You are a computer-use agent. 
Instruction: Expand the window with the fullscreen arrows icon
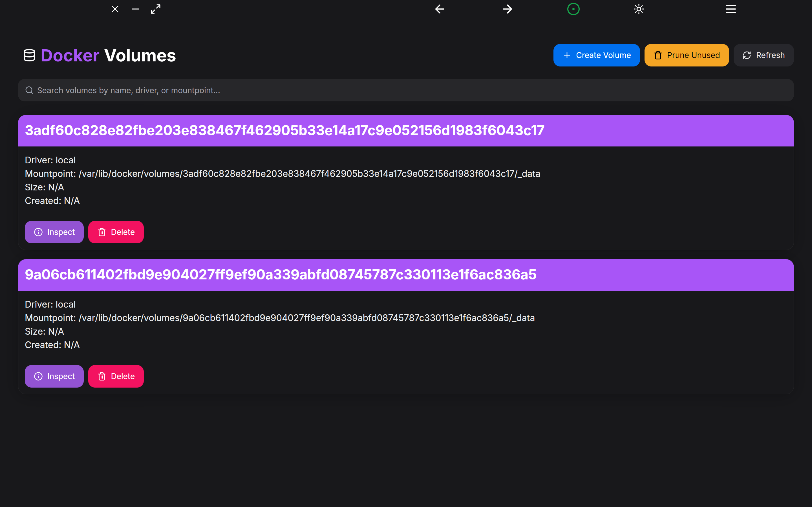coord(155,9)
